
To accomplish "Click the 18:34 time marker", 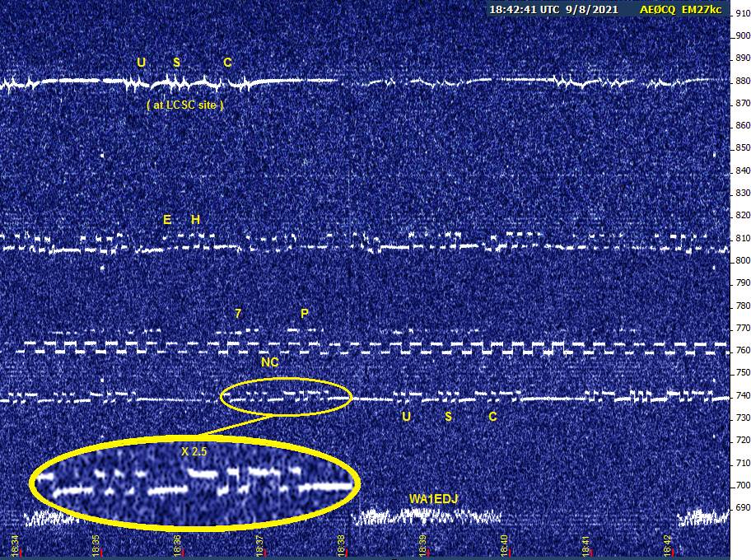I will (15, 544).
